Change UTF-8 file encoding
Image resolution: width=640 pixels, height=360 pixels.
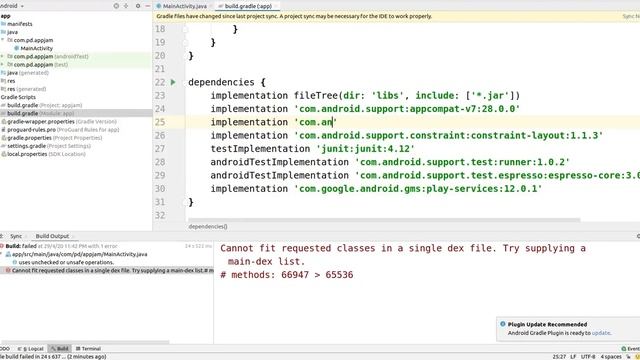tap(588, 357)
